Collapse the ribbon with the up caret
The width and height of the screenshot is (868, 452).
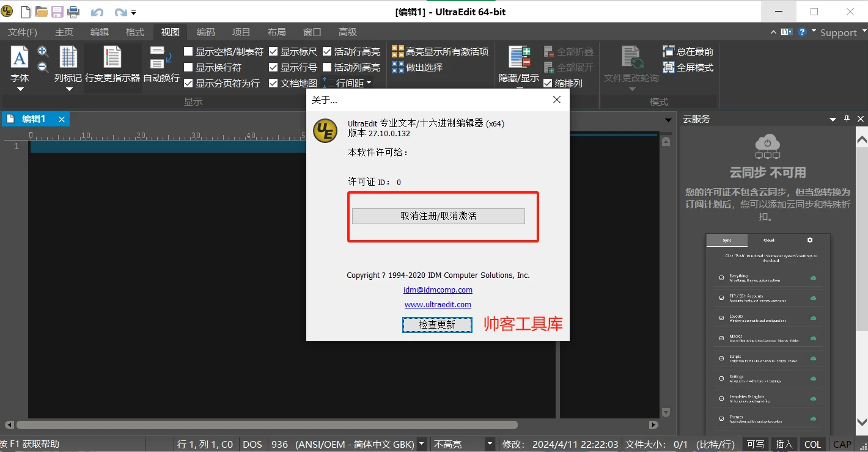click(x=773, y=32)
